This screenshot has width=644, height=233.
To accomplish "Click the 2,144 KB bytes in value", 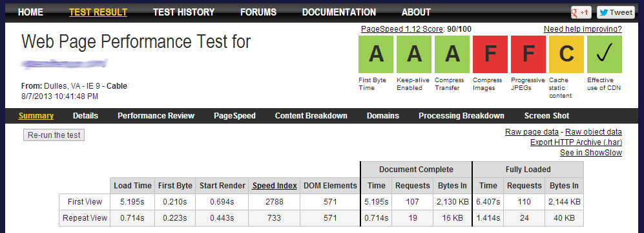I will pyautogui.click(x=565, y=202).
